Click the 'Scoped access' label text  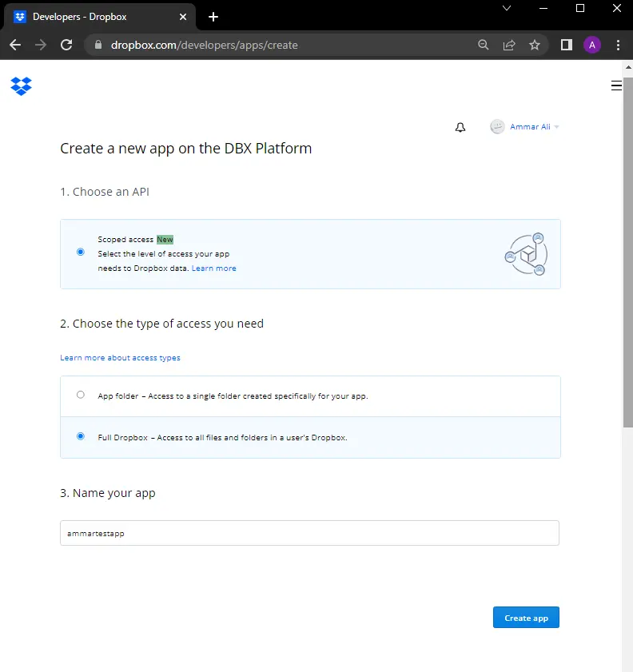(125, 240)
